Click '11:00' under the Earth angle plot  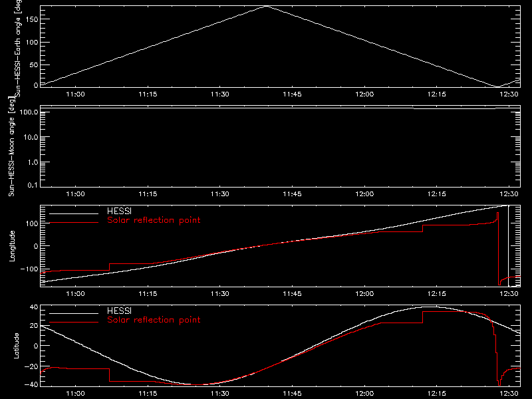pyautogui.click(x=75, y=94)
